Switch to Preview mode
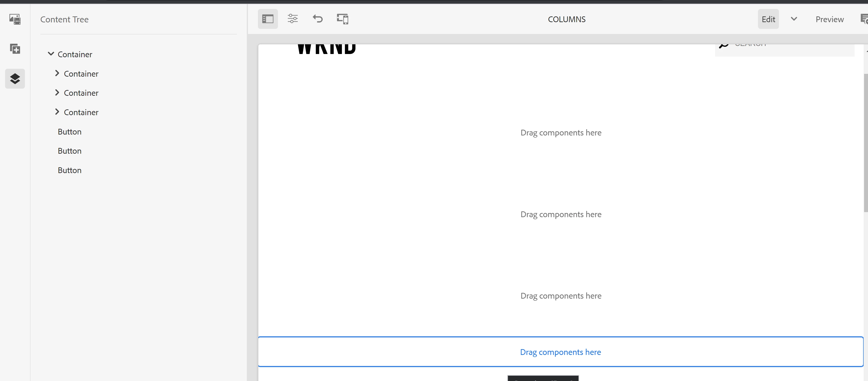This screenshot has height=381, width=868. 829,19
